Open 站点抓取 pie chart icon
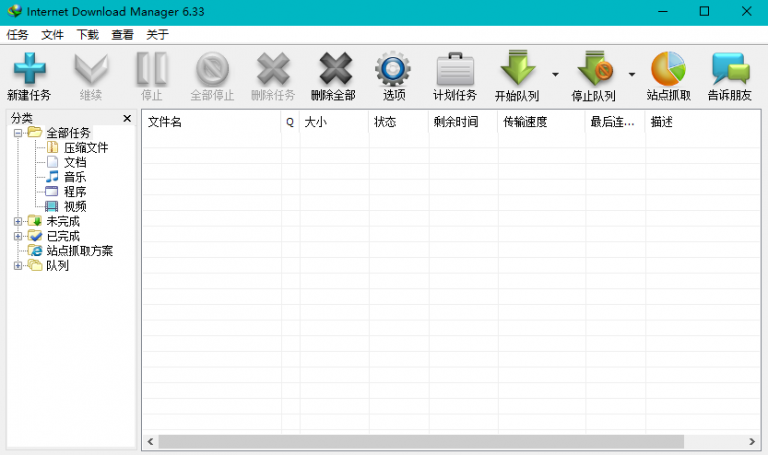 pyautogui.click(x=668, y=69)
